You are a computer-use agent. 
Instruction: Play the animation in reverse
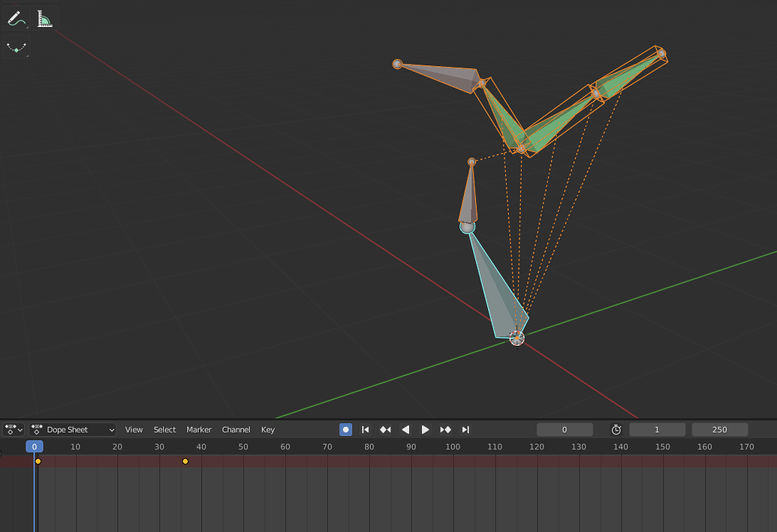pos(405,429)
